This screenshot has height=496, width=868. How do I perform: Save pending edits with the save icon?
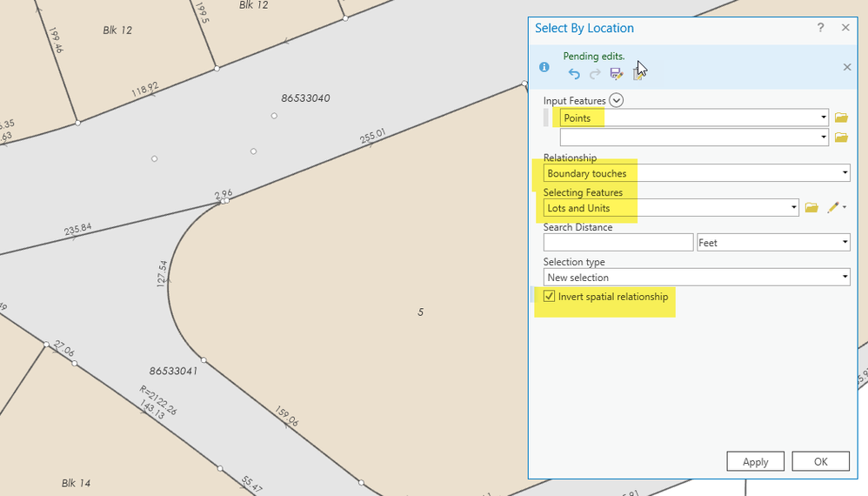(617, 74)
